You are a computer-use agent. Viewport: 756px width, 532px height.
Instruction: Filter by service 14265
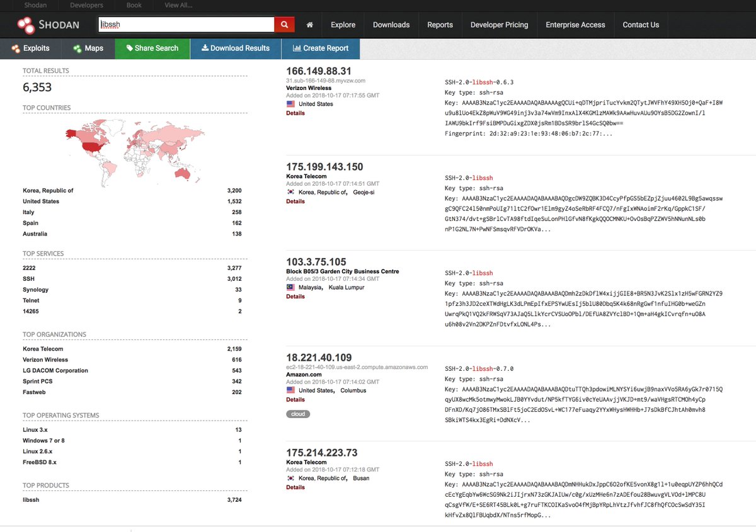(x=31, y=311)
